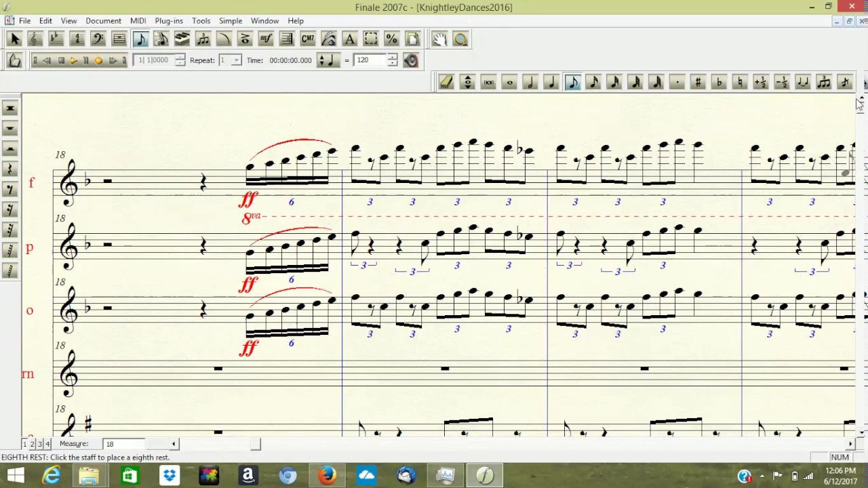Open the Document menu
The width and height of the screenshot is (868, 488).
[103, 21]
